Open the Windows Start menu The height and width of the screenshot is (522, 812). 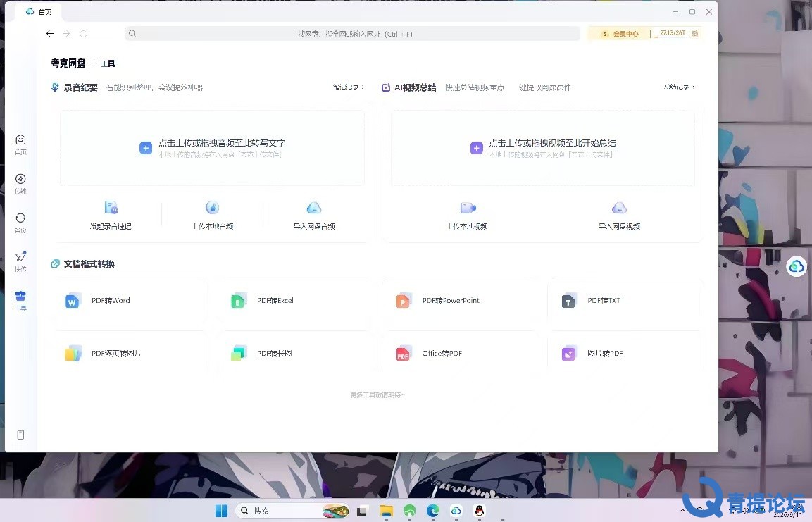pos(222,511)
